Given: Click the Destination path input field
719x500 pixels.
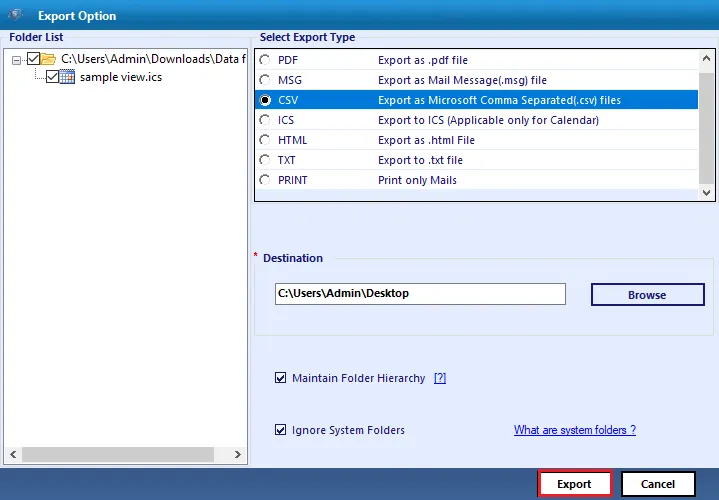Looking at the screenshot, I should click(420, 294).
